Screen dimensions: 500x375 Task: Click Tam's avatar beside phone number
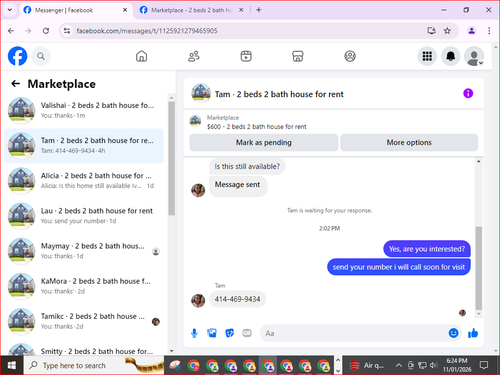[x=198, y=301]
